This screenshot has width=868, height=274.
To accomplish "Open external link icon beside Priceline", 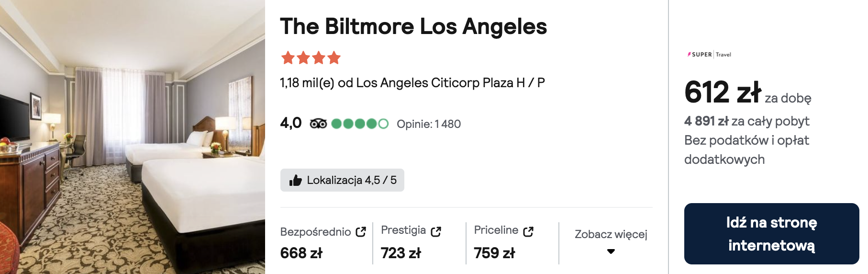I will [x=528, y=231].
